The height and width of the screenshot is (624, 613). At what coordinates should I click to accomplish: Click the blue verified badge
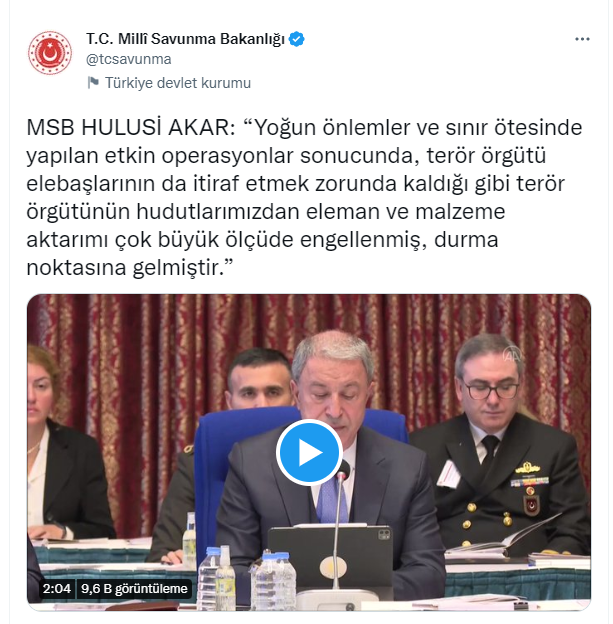[297, 39]
